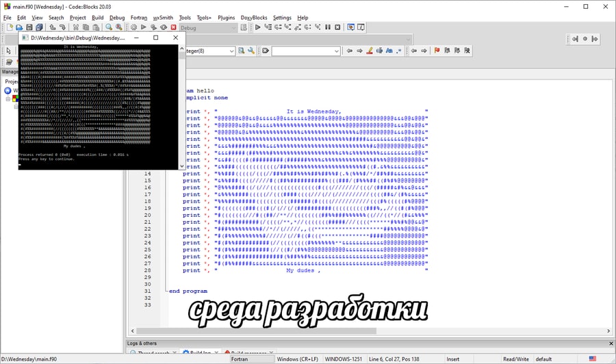The image size is (616, 364).
Task: Open the Debug menu
Action: pyautogui.click(x=116, y=18)
